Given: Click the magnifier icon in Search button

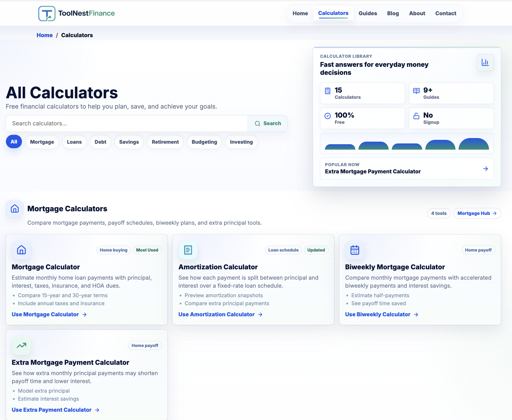Looking at the screenshot, I should click(x=258, y=124).
